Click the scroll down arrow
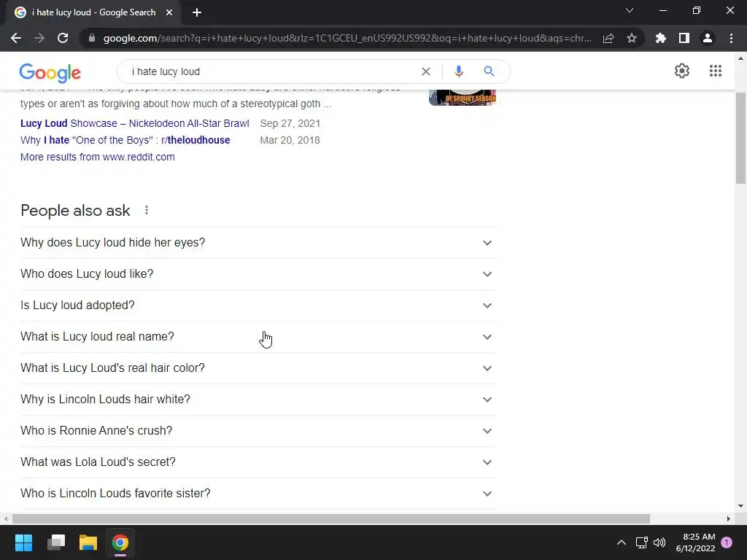The image size is (747, 560). [740, 506]
